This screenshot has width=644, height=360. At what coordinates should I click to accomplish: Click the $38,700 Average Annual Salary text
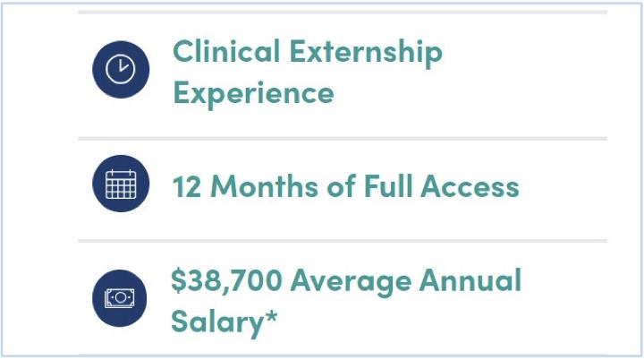tap(345, 300)
